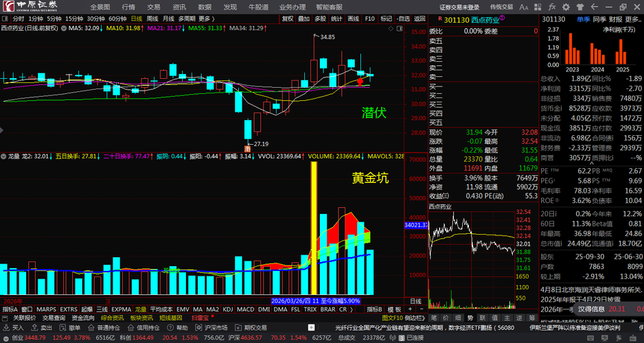The height and width of the screenshot is (343, 644).
Task: Toggle the 值 value view tab
Action: (x=495, y=318)
